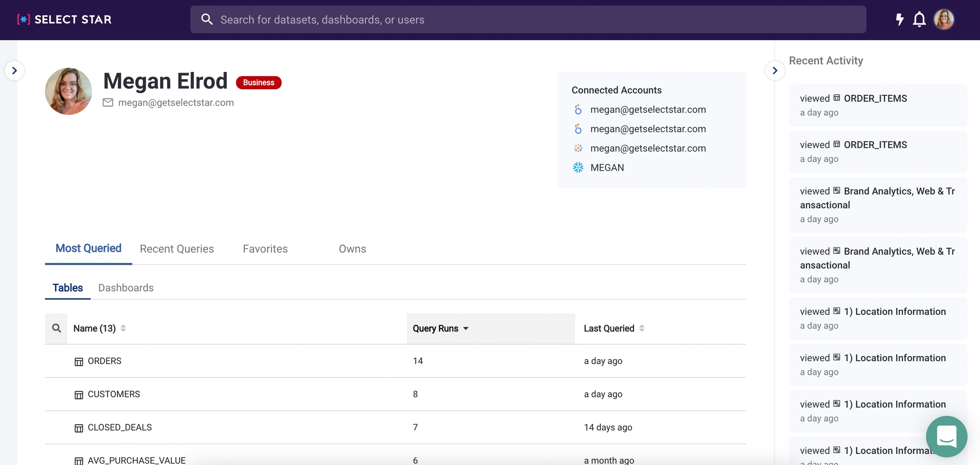Open the chat support bubble
Image resolution: width=980 pixels, height=465 pixels.
coord(946,436)
